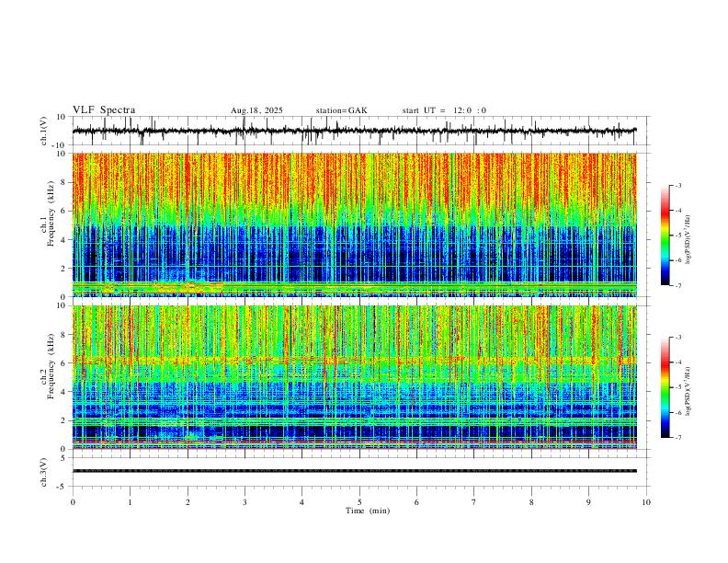Click the "-5" tick on the ch.3(V) axis

[63, 487]
